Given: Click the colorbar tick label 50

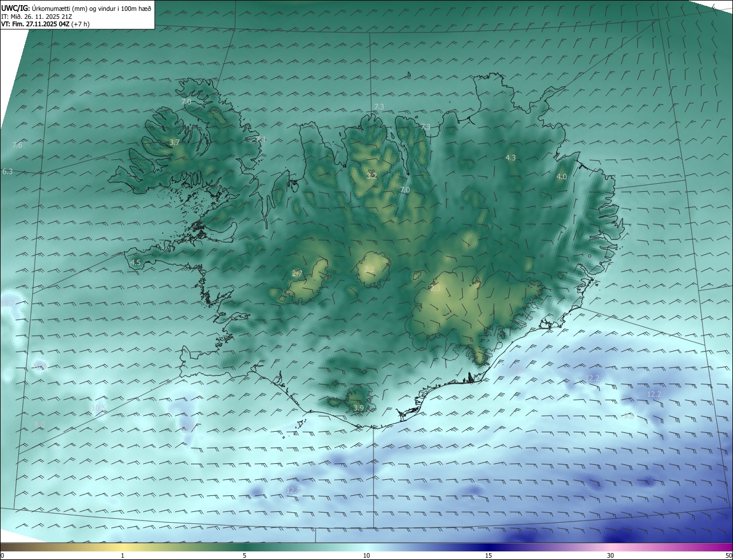Looking at the screenshot, I should pos(728,555).
